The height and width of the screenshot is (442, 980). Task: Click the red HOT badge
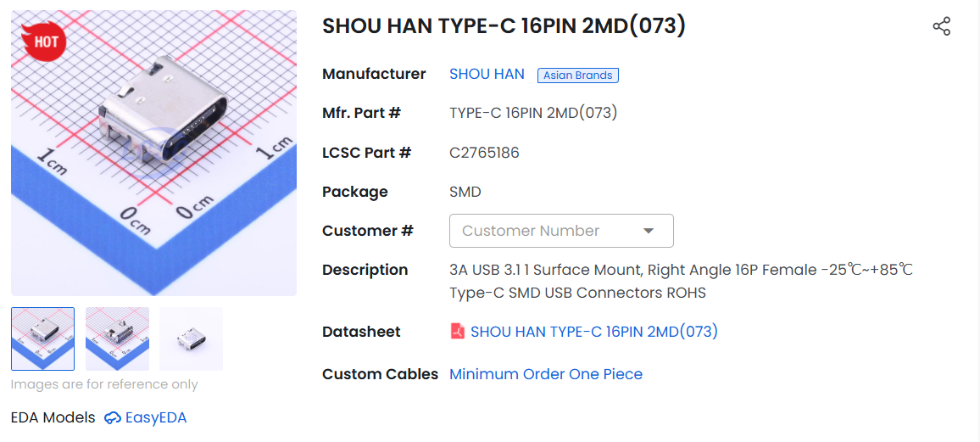click(x=44, y=41)
